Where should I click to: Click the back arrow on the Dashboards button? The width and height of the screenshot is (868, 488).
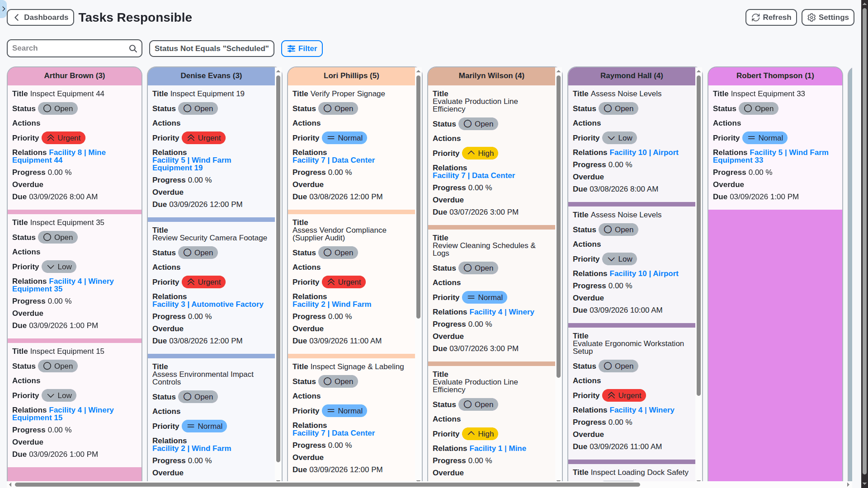tap(16, 17)
